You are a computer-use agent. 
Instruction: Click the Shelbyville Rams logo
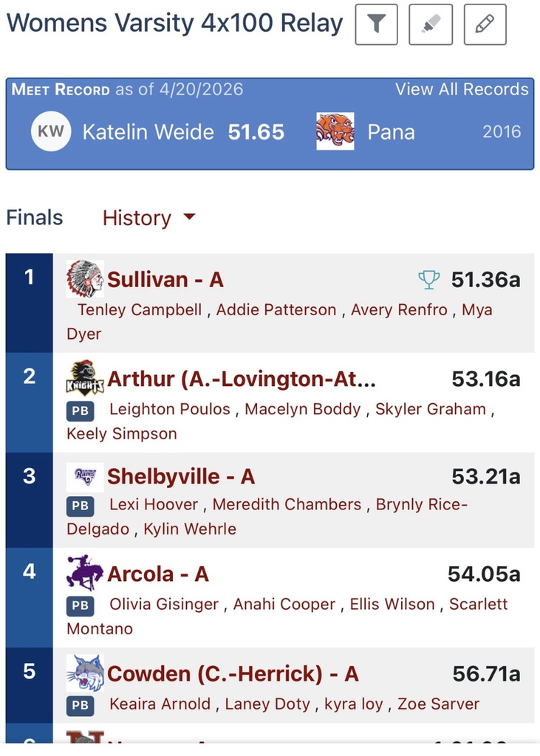tap(84, 477)
